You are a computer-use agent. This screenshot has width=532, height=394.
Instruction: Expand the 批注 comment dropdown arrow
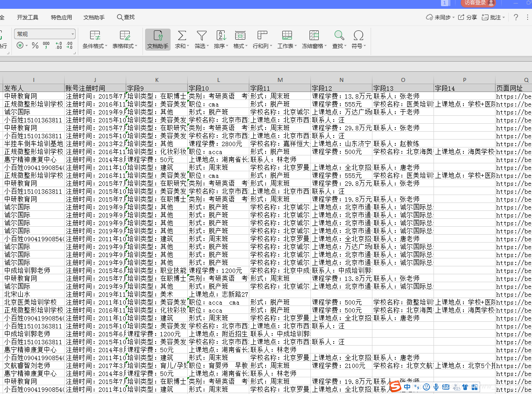click(503, 18)
